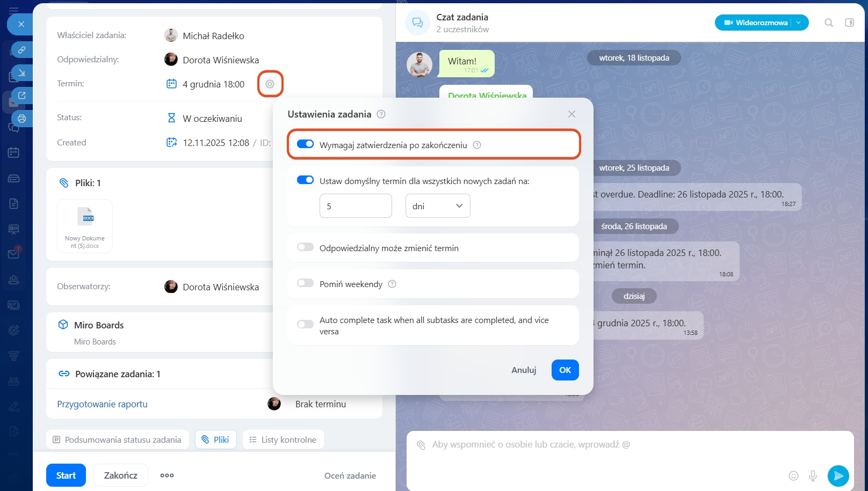
Task: Open the Listy kontrolne tab
Action: point(283,439)
